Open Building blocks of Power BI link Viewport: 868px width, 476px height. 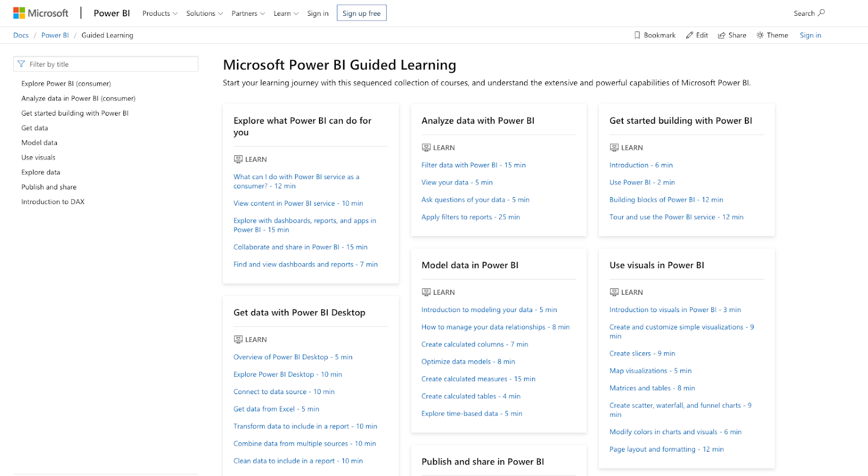tap(666, 200)
